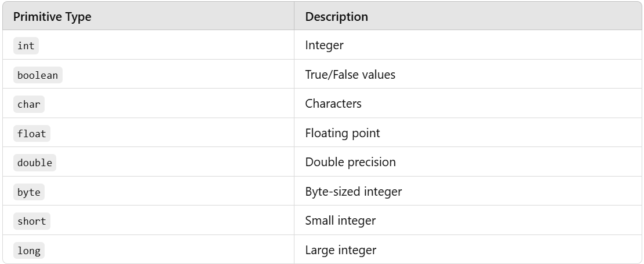This screenshot has width=644, height=264.
Task: Click the 'Large integer' description text
Action: click(340, 250)
